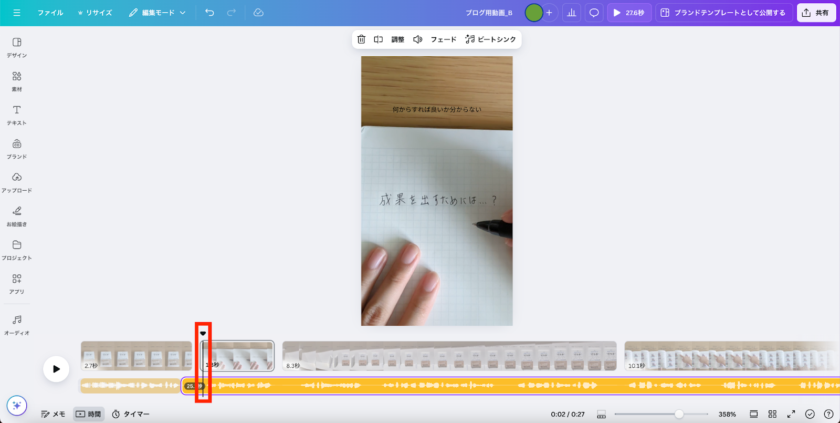Screen dimensions: 840x423
Task: Open the オーディオ panel in sidebar
Action: [x=16, y=324]
